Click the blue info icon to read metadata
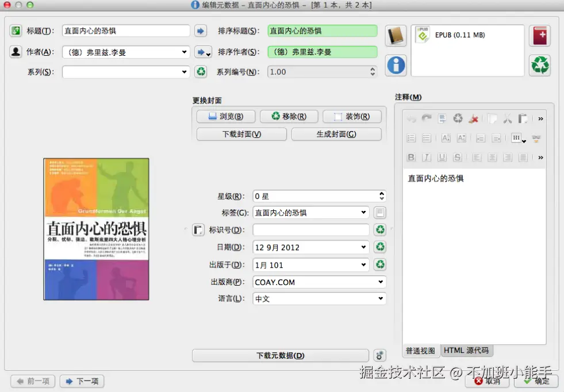 pos(396,65)
